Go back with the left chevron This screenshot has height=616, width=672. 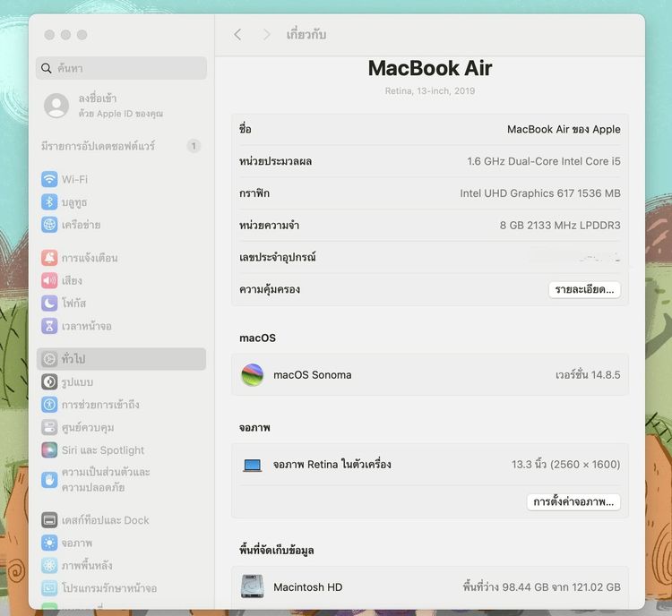pos(237,35)
